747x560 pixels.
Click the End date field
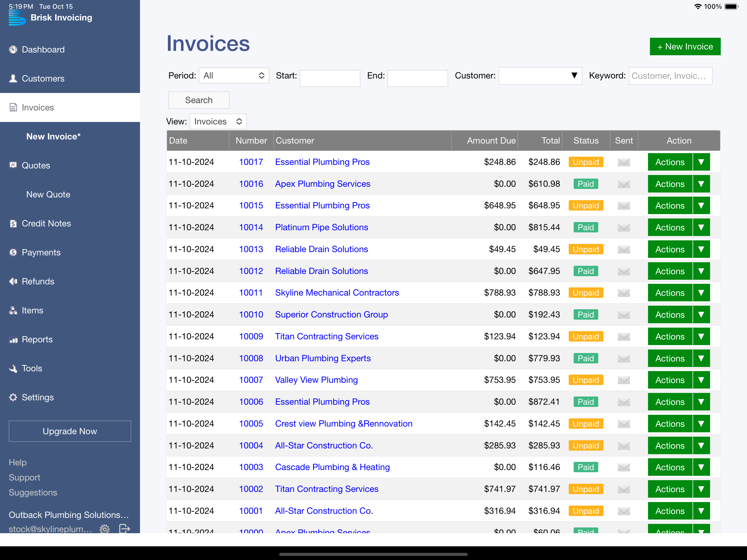tap(418, 78)
